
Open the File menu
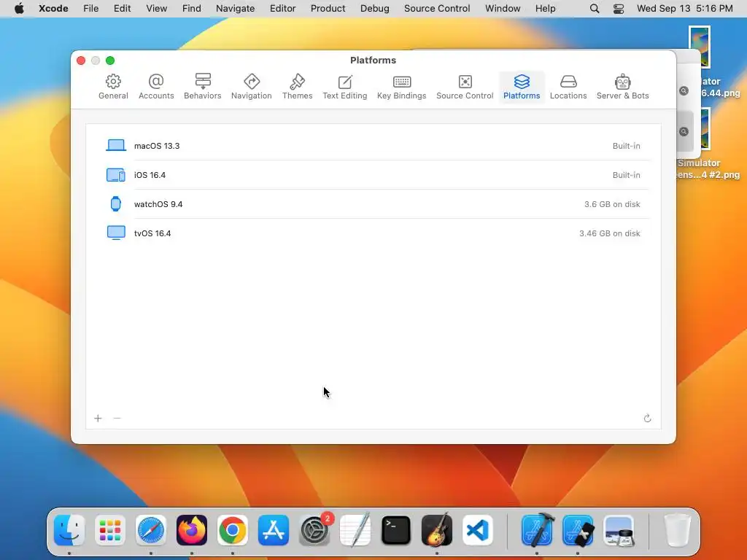pos(90,9)
